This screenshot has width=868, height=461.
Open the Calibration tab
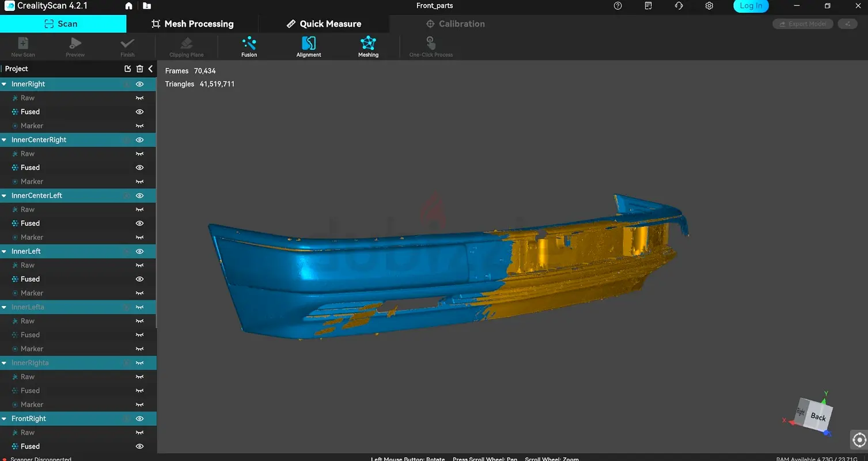[455, 24]
